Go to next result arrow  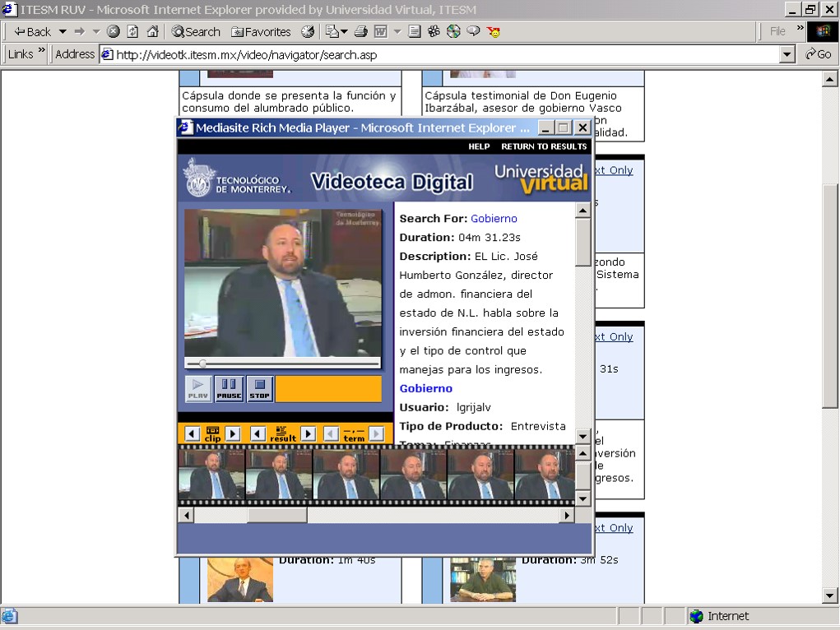coord(309,433)
